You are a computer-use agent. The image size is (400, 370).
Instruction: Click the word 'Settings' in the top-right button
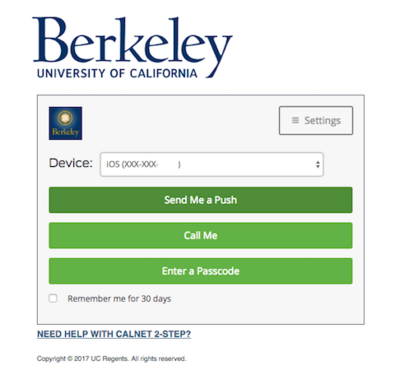tap(322, 120)
